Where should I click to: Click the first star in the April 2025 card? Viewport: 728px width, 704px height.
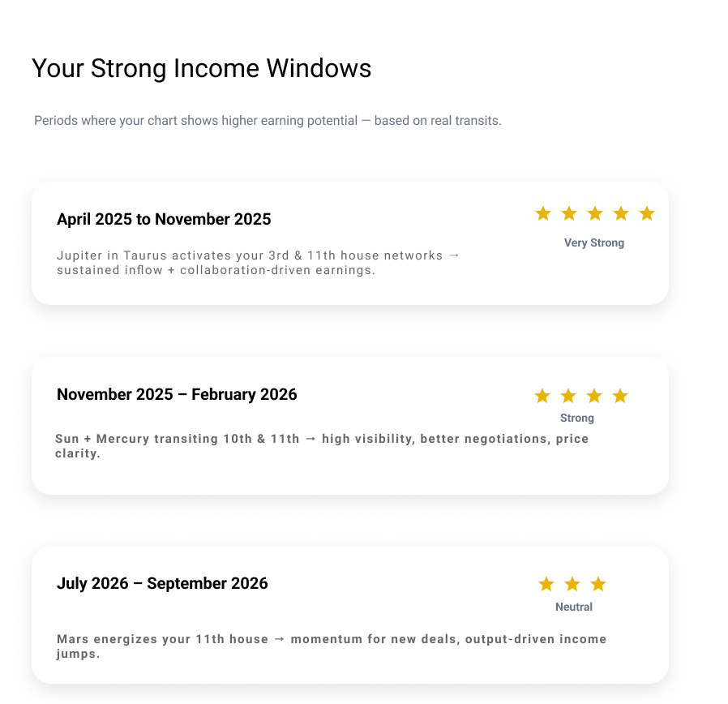pyautogui.click(x=543, y=213)
